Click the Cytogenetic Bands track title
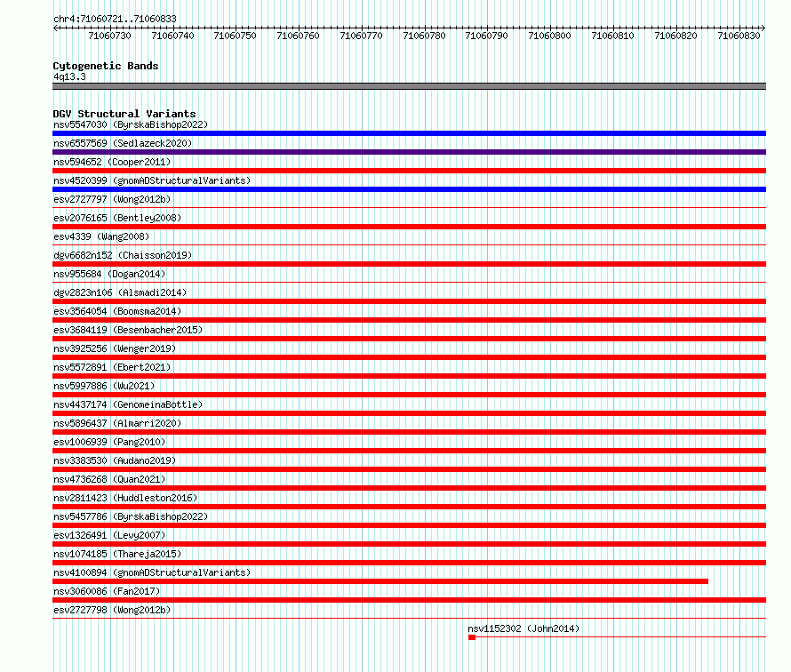The height and width of the screenshot is (672, 791). click(106, 66)
